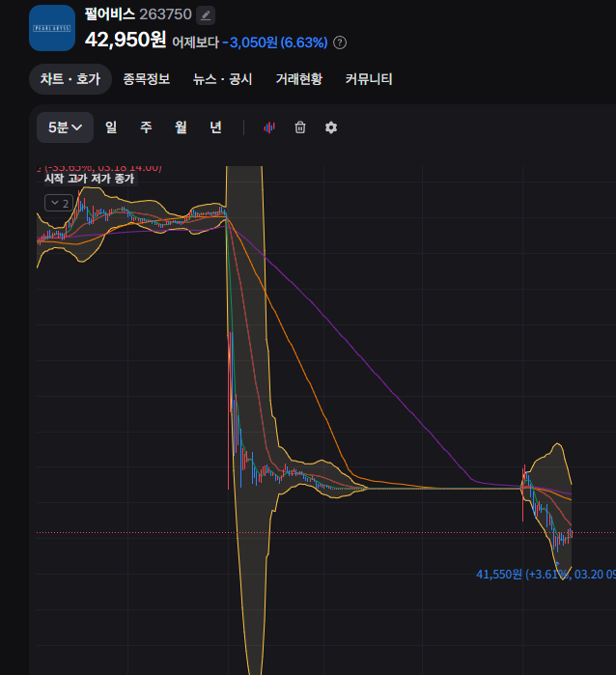Switch chart to monthly 월 interval
This screenshot has height=675, width=616.
[x=181, y=127]
